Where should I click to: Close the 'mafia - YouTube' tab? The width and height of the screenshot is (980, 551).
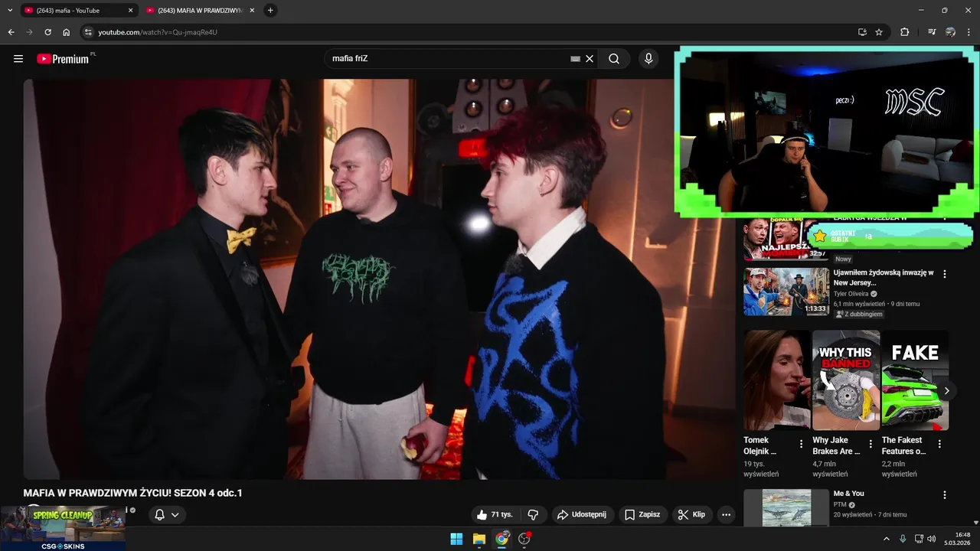click(130, 11)
